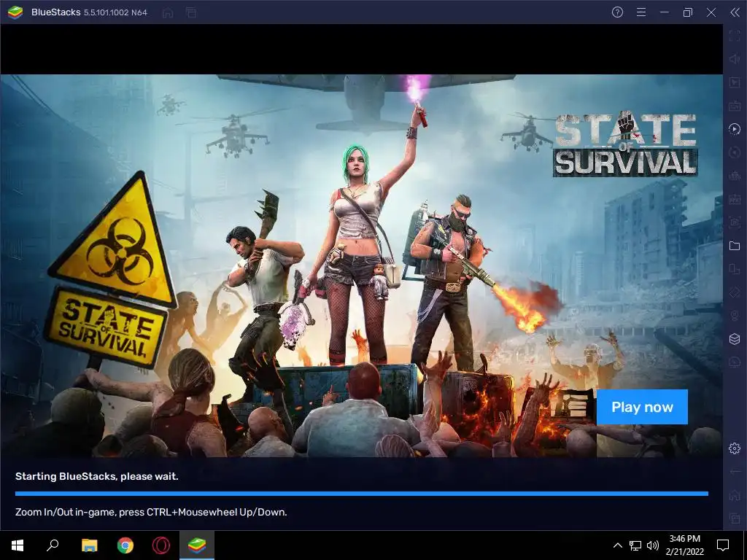Click the shake device icon in sidebar
This screenshot has height=560, width=747.
click(x=734, y=292)
